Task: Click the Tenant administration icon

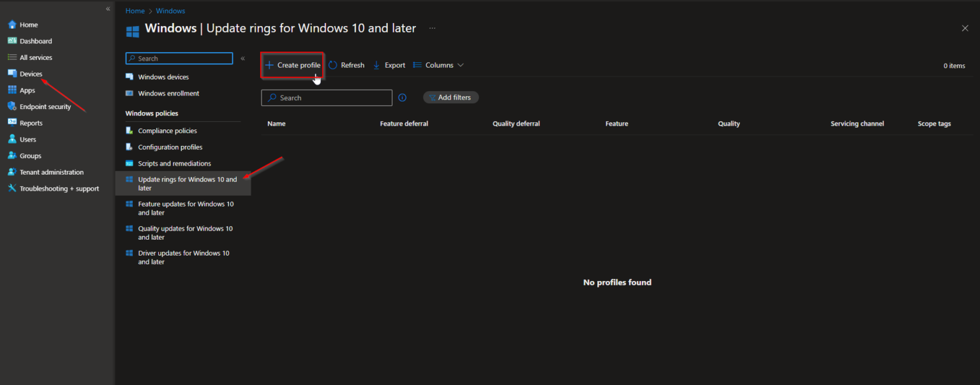Action: [x=12, y=172]
